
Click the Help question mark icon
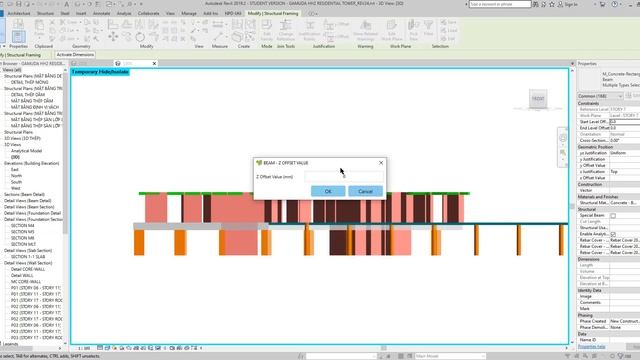coord(614,4)
